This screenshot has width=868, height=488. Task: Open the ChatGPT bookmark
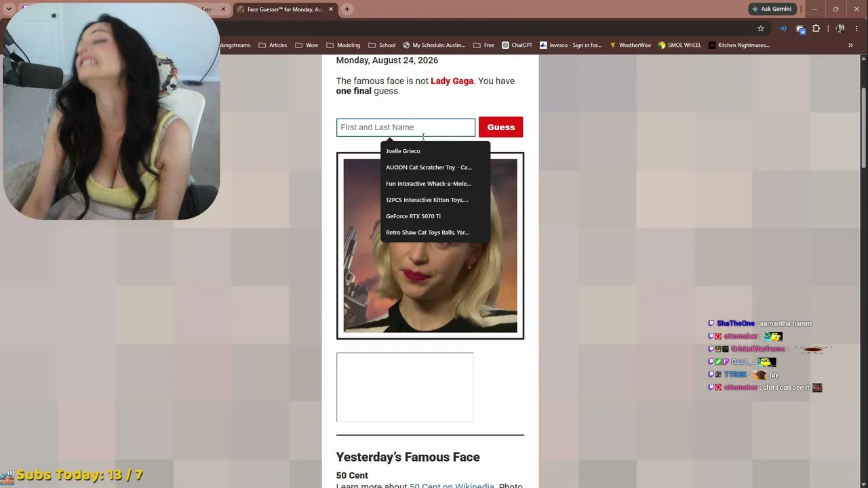[517, 45]
